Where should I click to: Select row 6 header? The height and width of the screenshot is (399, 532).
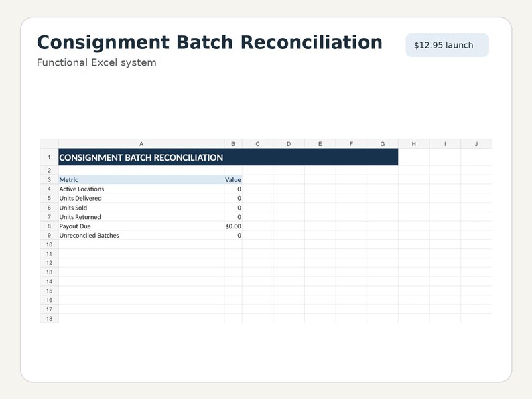click(x=49, y=208)
